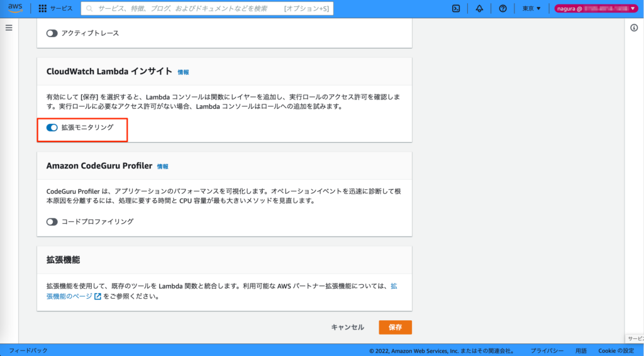Open プライバシー footer link

click(547, 351)
